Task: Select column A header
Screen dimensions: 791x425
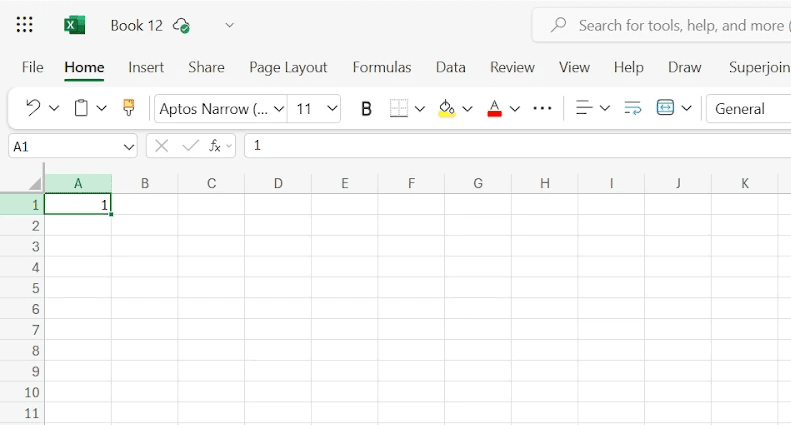Action: 78,183
